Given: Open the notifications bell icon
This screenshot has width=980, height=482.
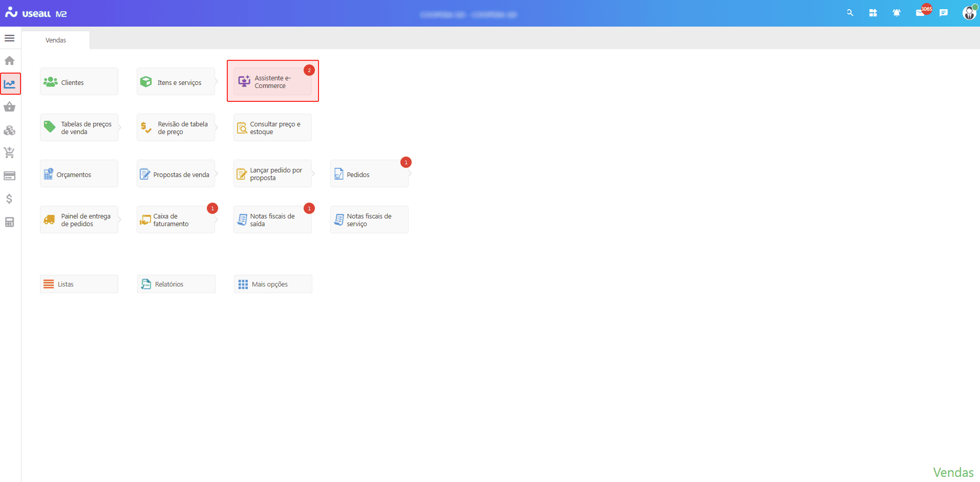Looking at the screenshot, I should (897, 13).
